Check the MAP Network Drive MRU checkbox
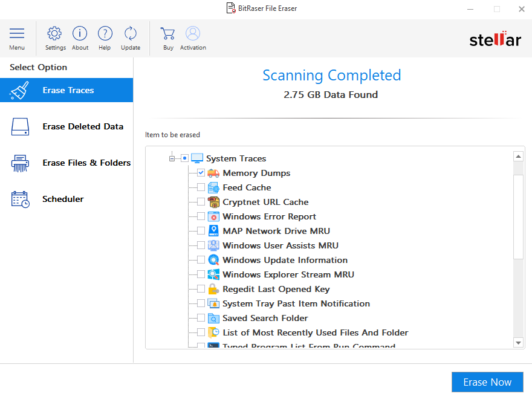Viewport: 532px width, 402px height. 201,231
